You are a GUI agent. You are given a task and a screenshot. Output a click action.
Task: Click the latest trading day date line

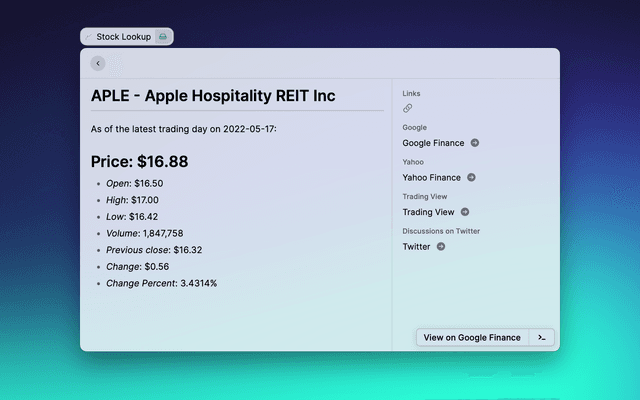tap(183, 129)
